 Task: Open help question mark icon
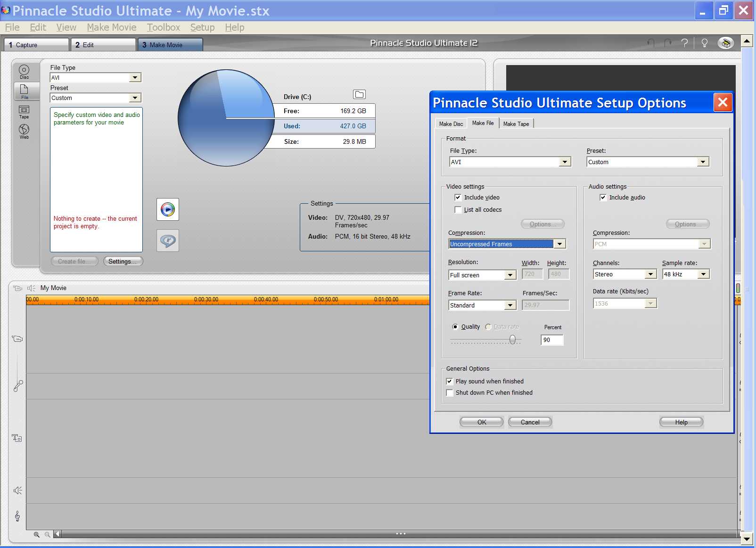(x=685, y=43)
